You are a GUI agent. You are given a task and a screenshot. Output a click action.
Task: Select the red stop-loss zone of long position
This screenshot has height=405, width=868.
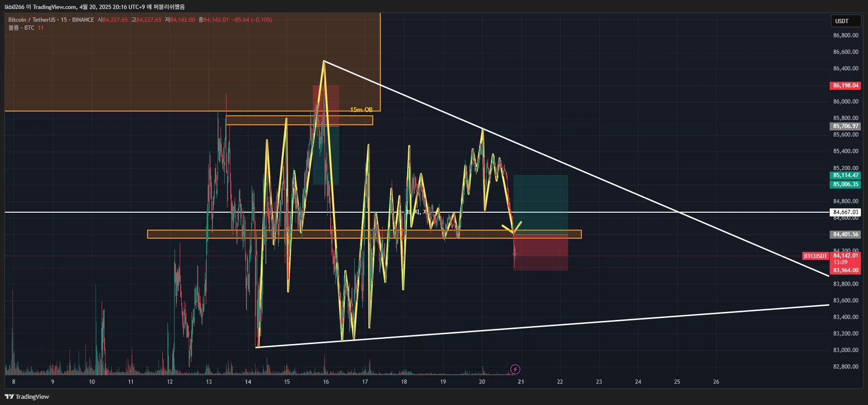(x=541, y=252)
